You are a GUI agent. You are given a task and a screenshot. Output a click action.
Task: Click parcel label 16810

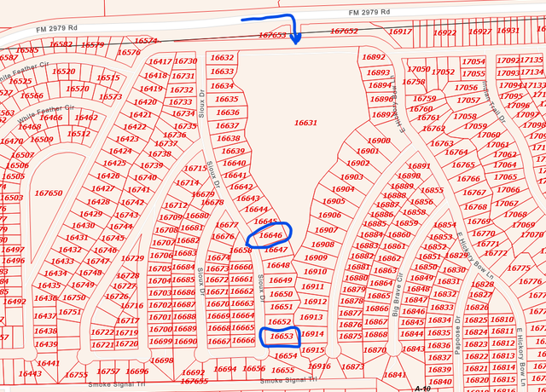(502, 320)
